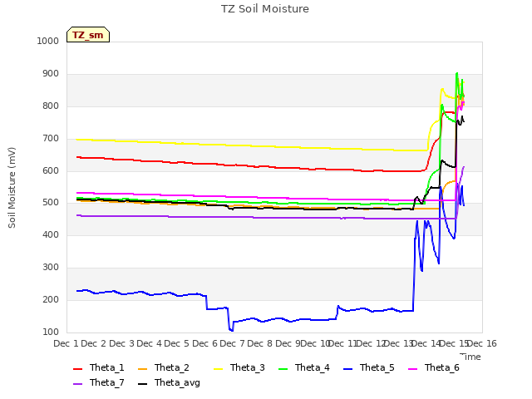
Task: Click the 100 y-axis tick label
Action: pyautogui.click(x=51, y=332)
